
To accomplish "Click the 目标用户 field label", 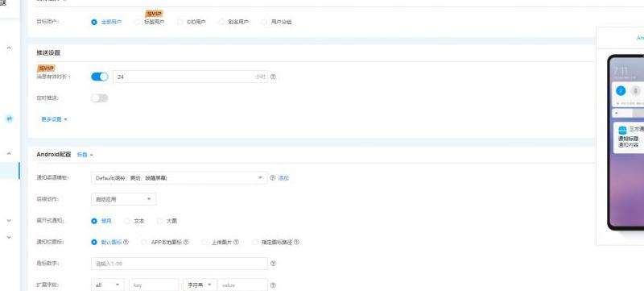I will tap(48, 22).
